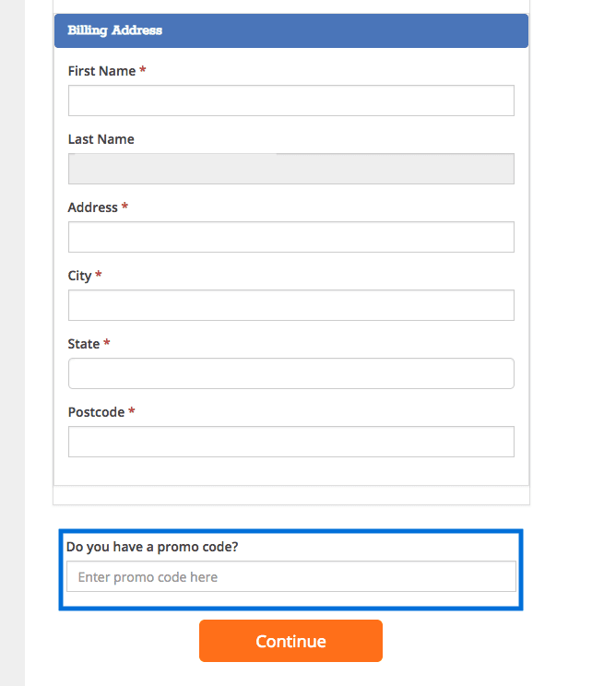The width and height of the screenshot is (616, 686).
Task: Click the red asterisk beside First Name
Action: point(143,71)
